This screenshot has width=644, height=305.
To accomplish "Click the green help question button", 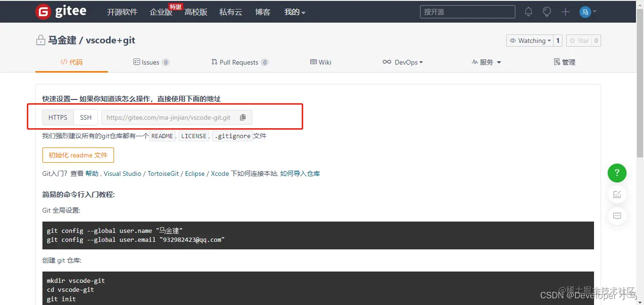I will (x=617, y=172).
